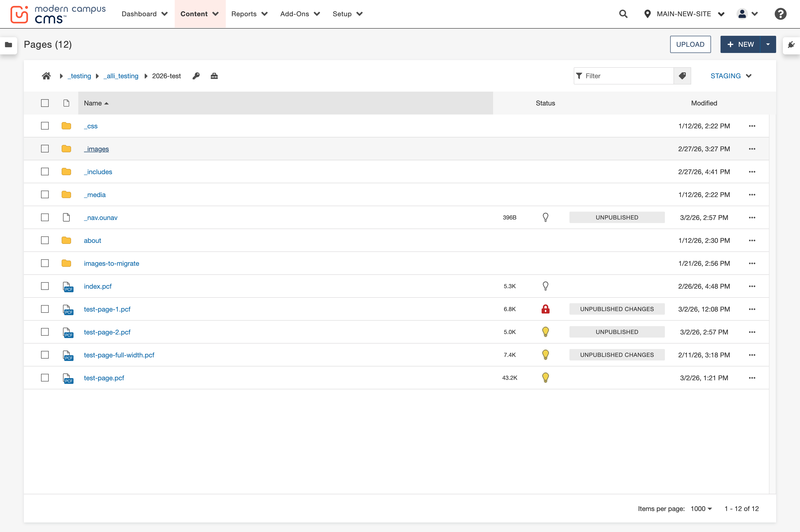
Task: Check the box for _css folder
Action: [x=45, y=126]
